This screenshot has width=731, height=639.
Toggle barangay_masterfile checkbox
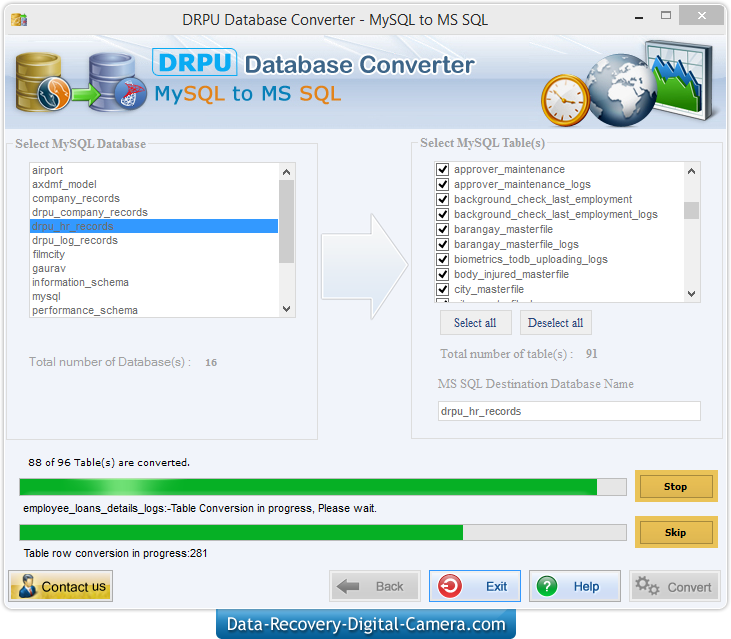[442, 229]
